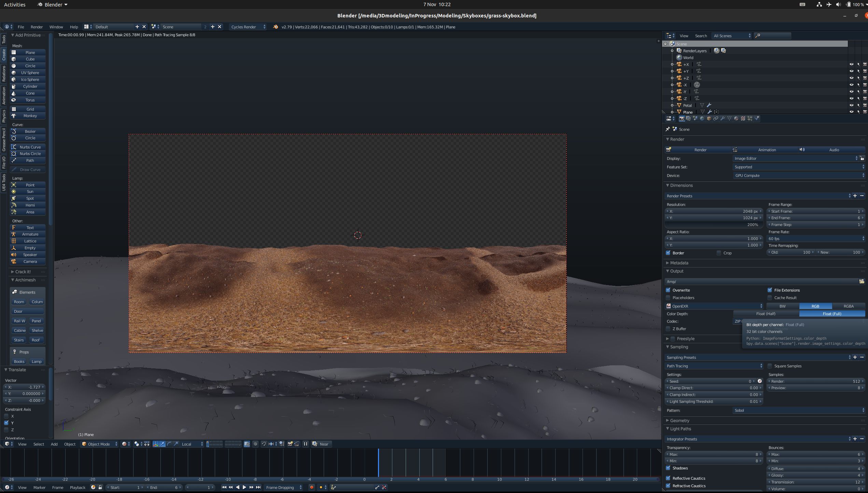Open the Modifiers properties tab (wrench icon)
This screenshot has height=493, width=868.
723,118
